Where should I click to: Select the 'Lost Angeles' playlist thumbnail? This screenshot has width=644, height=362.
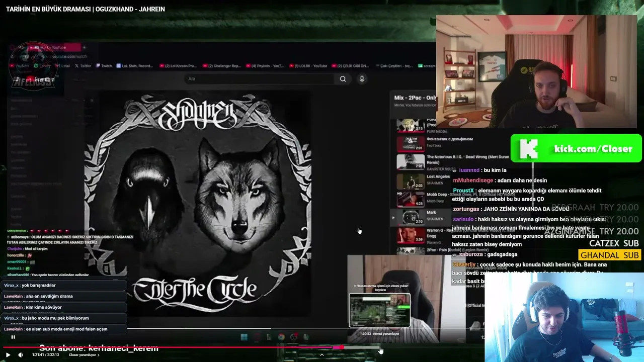tap(411, 180)
